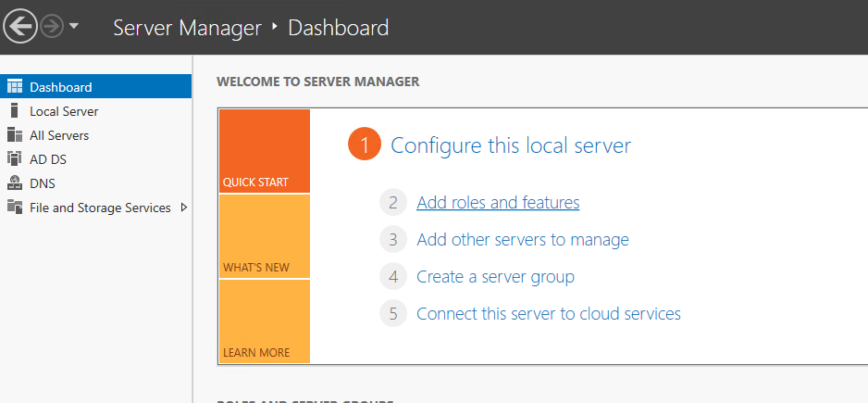868x403 pixels.
Task: Switch to the What's New tile
Action: 265,236
